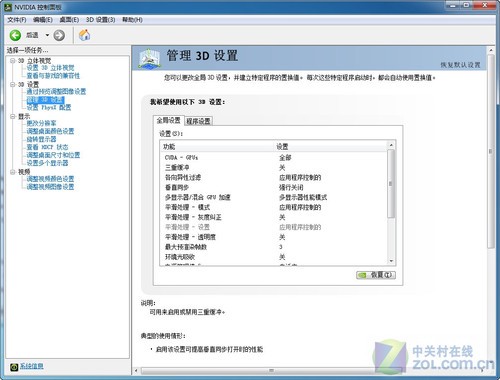The width and height of the screenshot is (500, 380).
Task: Click the main page scroll-up arrow
Action: point(490,51)
